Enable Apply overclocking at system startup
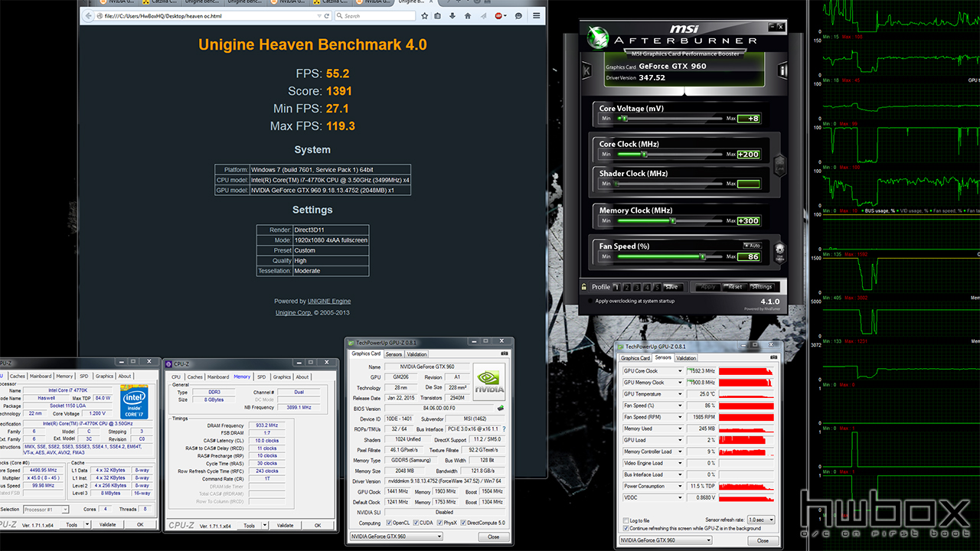Image resolution: width=980 pixels, height=551 pixels. 590,301
